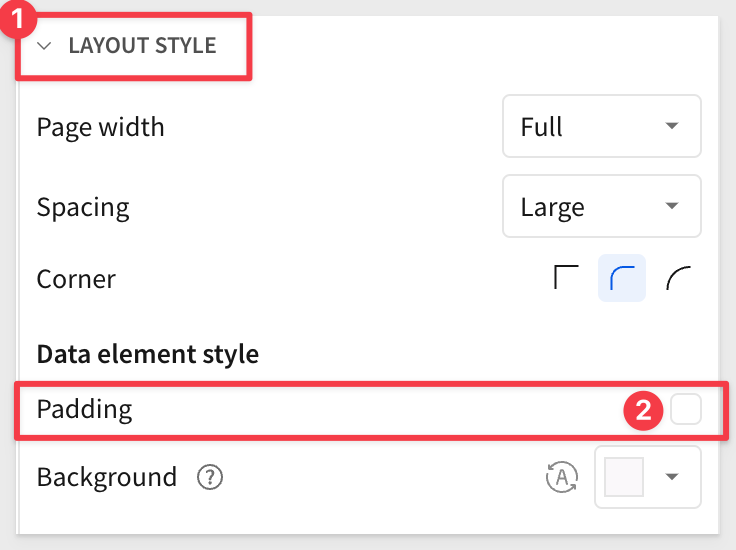Collapse the Layout Style section chevron
The height and width of the screenshot is (550, 736).
tap(44, 46)
